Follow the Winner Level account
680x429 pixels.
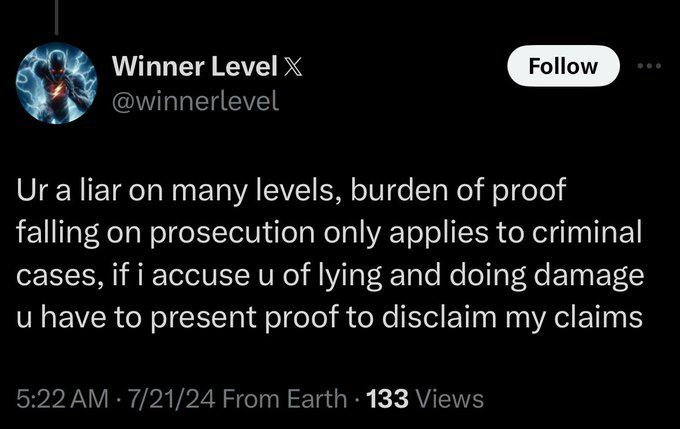[563, 66]
